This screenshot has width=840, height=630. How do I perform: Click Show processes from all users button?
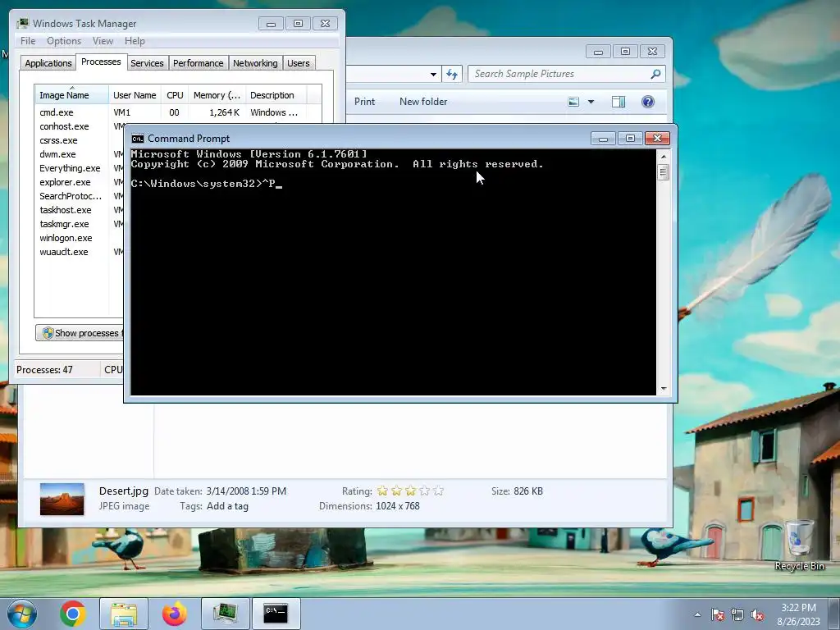click(x=80, y=333)
